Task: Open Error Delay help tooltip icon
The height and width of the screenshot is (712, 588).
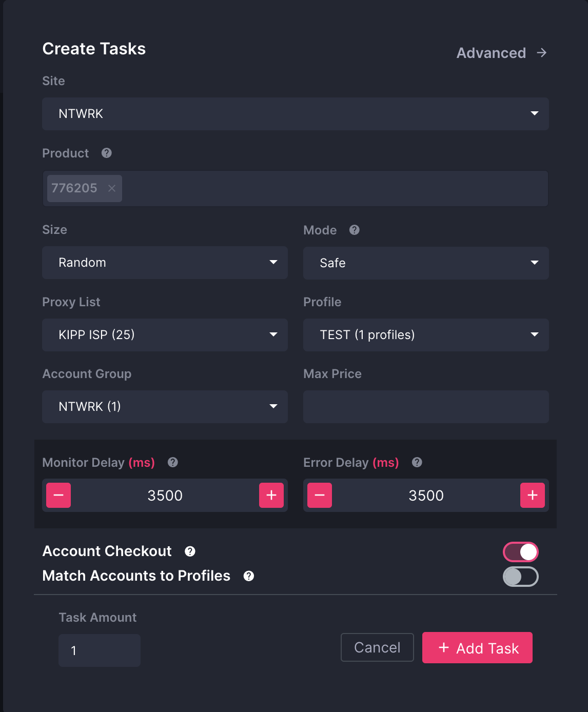Action: click(417, 462)
